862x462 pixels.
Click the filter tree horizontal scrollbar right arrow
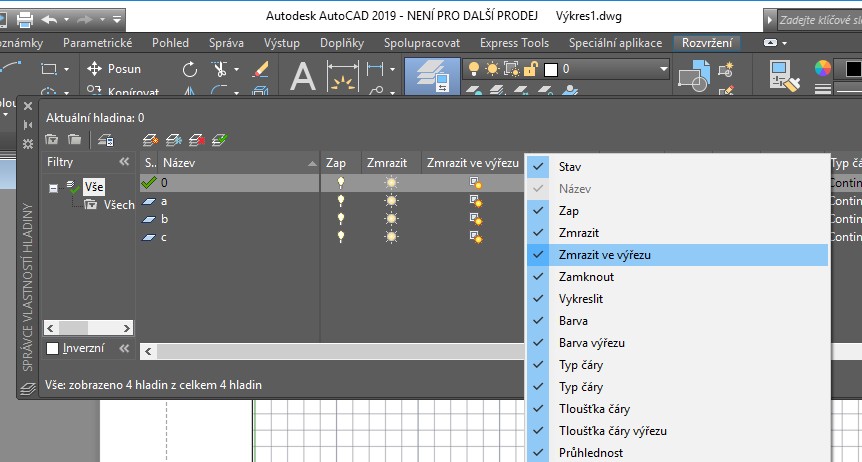point(128,327)
